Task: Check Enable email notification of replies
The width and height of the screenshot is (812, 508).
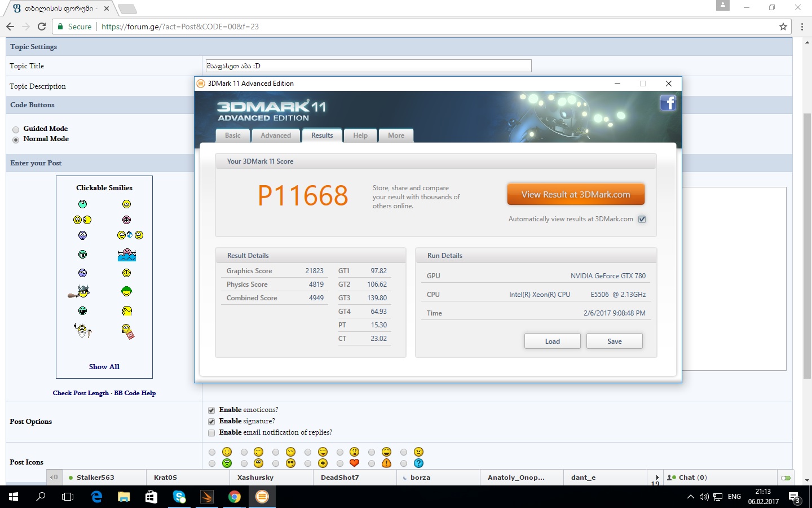Action: coord(211,433)
